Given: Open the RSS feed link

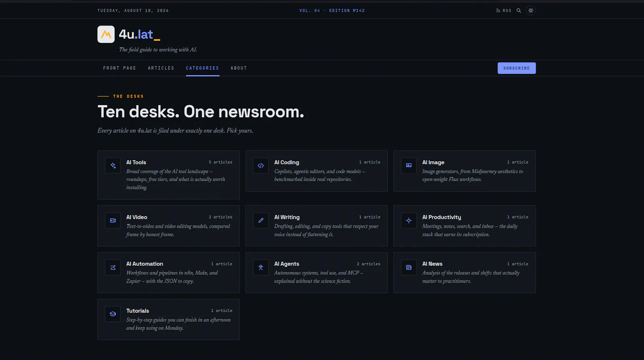Looking at the screenshot, I should coord(504,10).
